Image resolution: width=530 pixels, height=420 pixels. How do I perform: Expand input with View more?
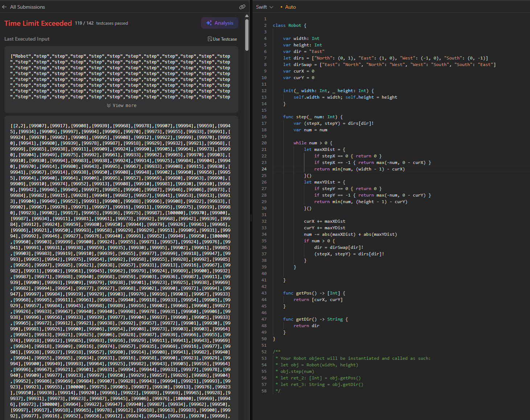tap(124, 106)
